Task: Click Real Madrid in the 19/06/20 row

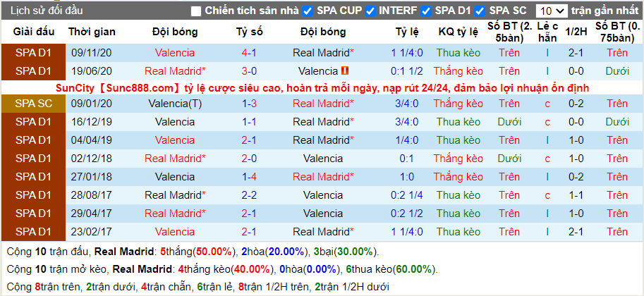Action: 175,71
